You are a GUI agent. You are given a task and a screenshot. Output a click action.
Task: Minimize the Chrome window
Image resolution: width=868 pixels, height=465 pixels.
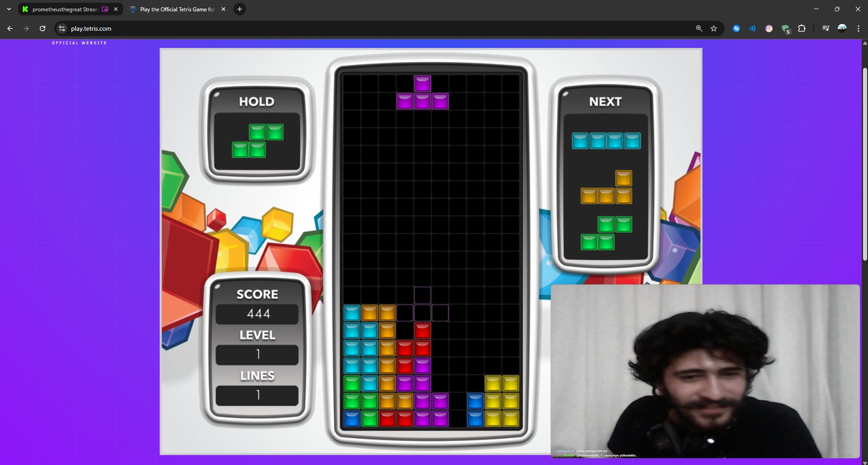click(x=816, y=9)
